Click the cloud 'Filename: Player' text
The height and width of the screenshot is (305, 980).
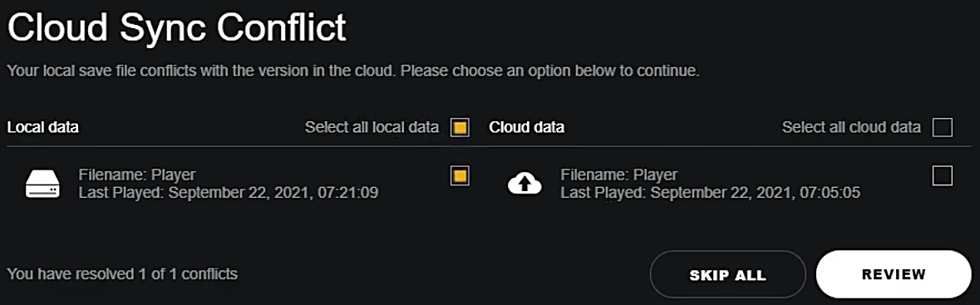click(x=618, y=175)
